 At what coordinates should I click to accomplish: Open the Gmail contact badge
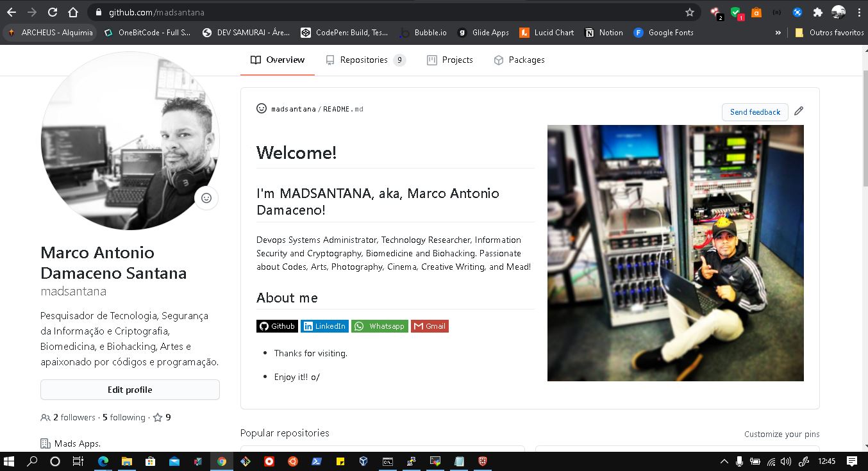(x=430, y=326)
